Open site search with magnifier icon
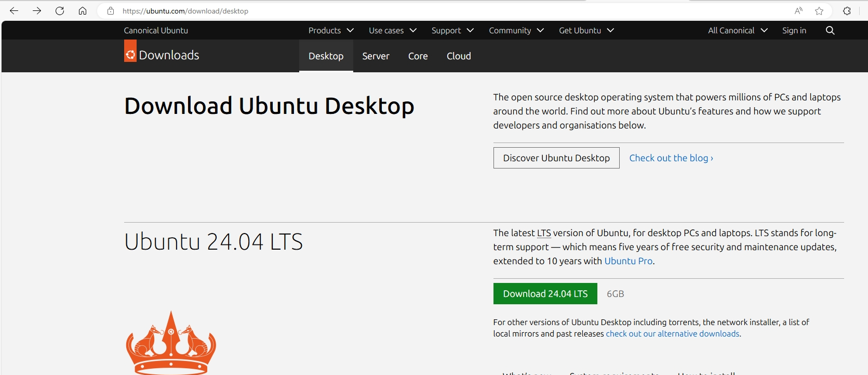Screen dimensions: 868x375 click(830, 30)
